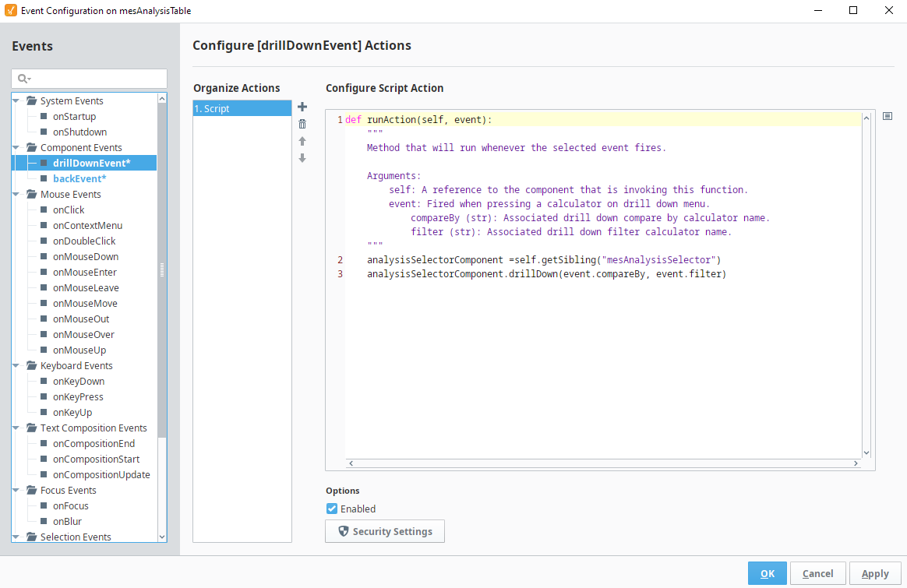Uncheck the Enabled checkbox
Image resolution: width=907 pixels, height=588 pixels.
click(333, 509)
